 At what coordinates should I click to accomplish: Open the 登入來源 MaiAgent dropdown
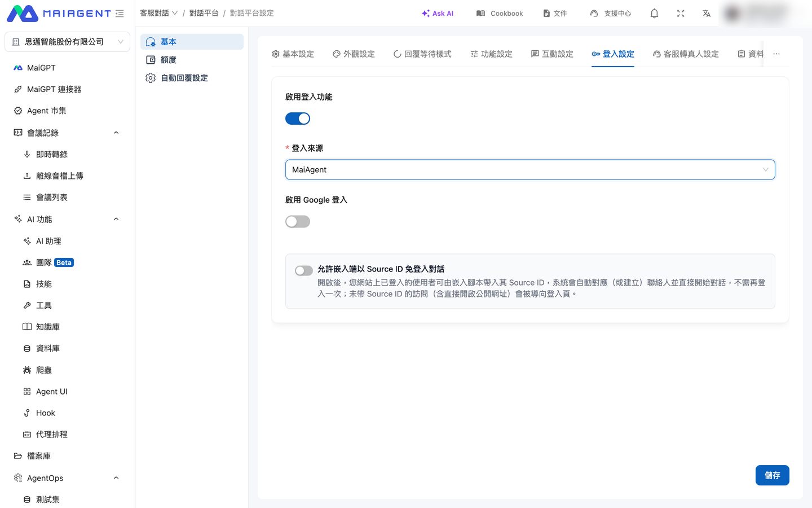[530, 170]
